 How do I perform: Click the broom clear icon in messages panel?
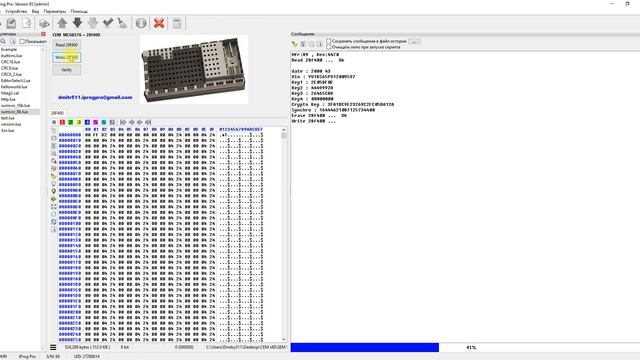(x=294, y=44)
